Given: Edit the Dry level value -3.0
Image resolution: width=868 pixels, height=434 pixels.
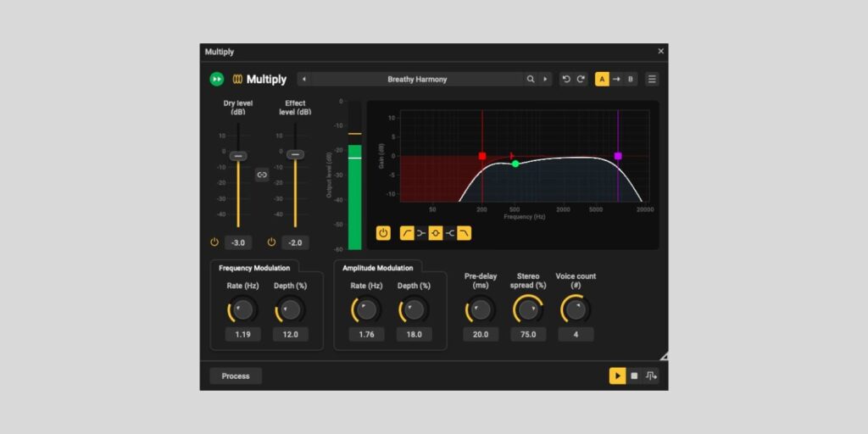Looking at the screenshot, I should point(238,242).
